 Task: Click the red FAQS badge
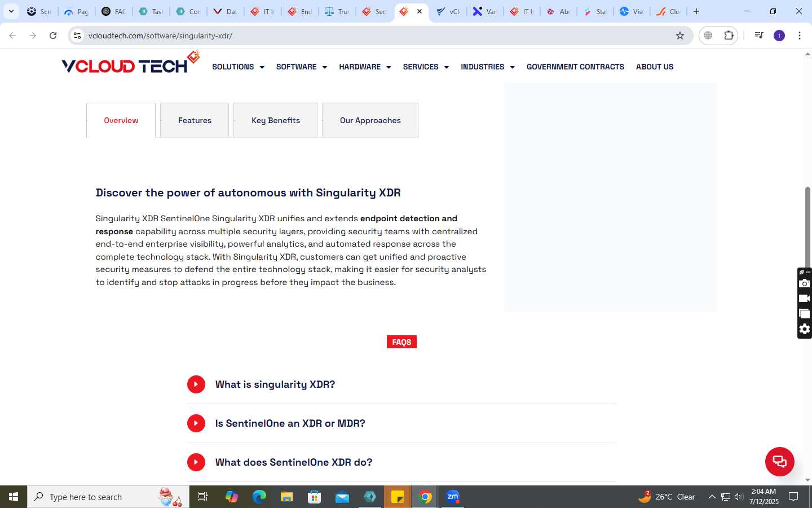pos(401,342)
